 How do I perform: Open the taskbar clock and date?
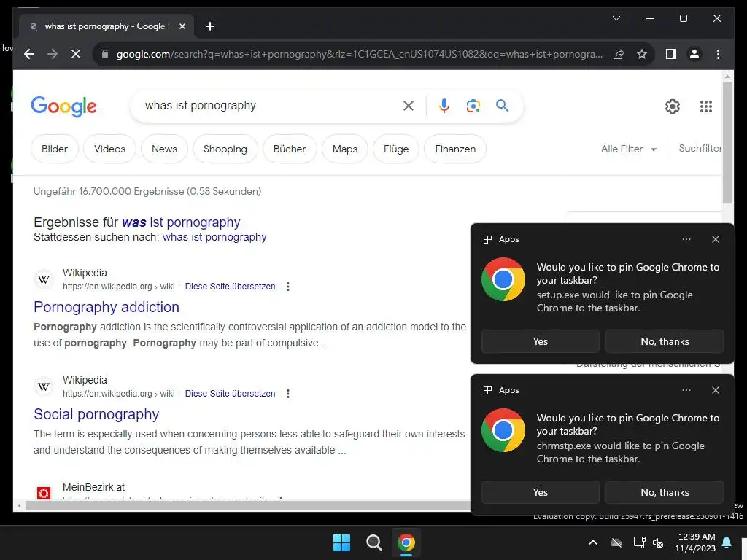pyautogui.click(x=695, y=542)
